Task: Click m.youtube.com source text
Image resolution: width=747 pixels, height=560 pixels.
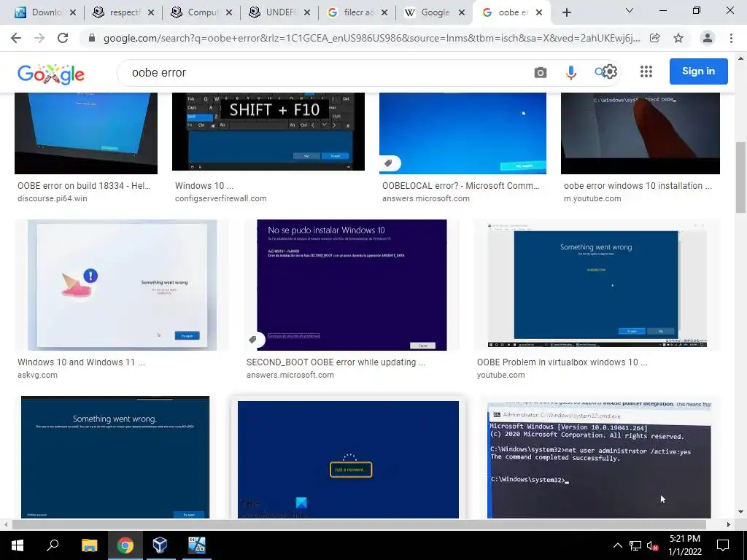Action: (592, 198)
